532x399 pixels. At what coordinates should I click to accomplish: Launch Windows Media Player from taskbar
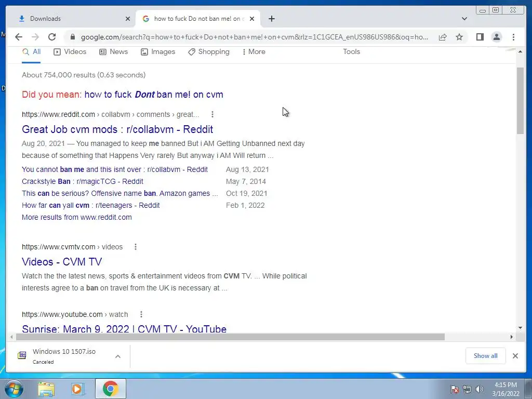pos(77,389)
